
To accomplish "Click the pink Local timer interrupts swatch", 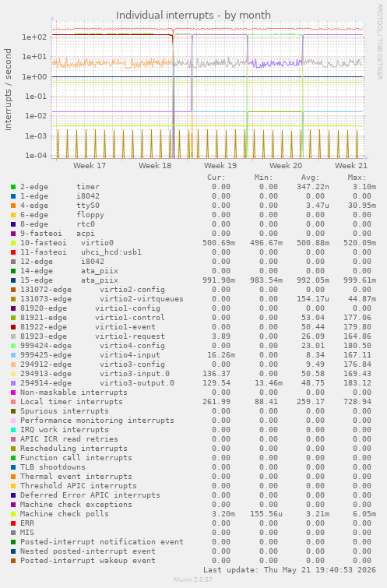I will [13, 402].
